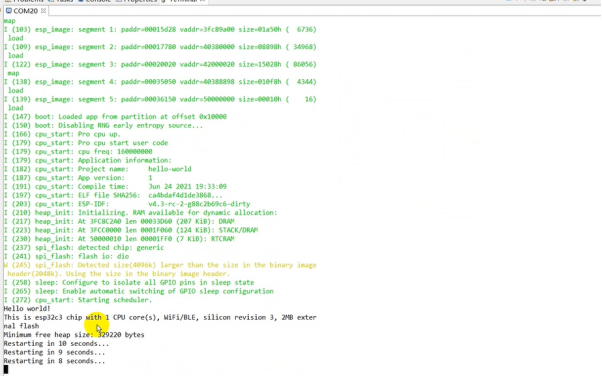Click the heap_init '(7 KiB): RTCRAM' line
602x376 pixels.
119,239
